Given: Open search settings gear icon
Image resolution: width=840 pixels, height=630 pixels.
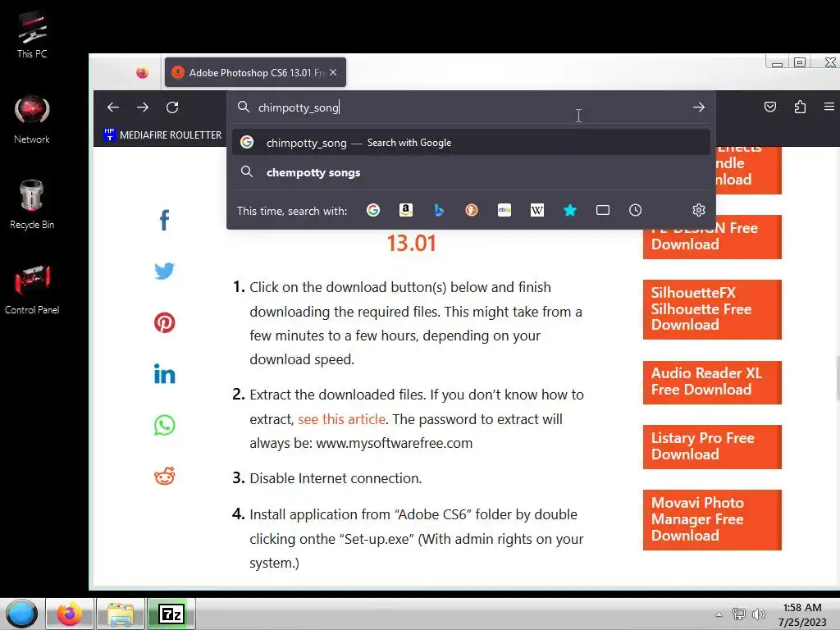Looking at the screenshot, I should pyautogui.click(x=699, y=210).
